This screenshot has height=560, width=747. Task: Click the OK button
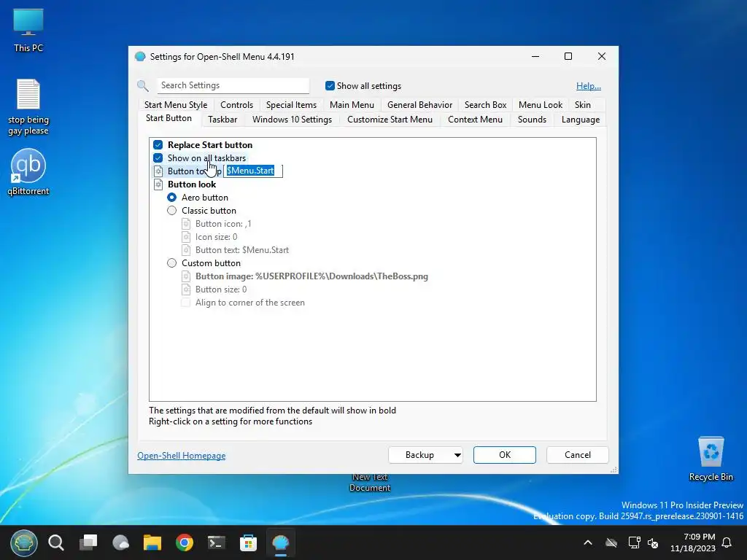click(x=505, y=455)
